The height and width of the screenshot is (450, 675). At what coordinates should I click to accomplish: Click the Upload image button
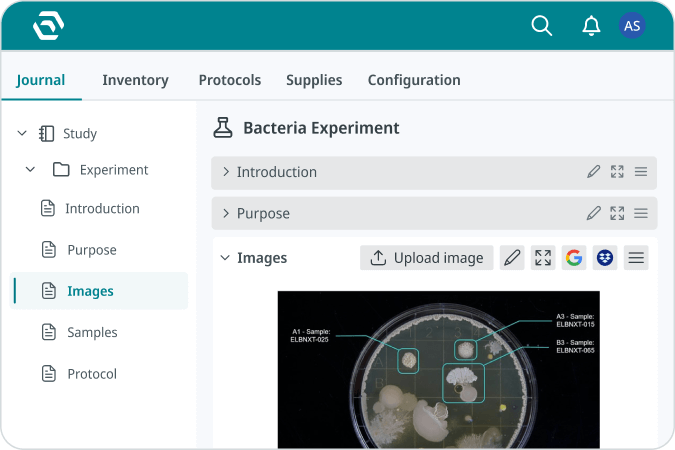[x=427, y=258]
